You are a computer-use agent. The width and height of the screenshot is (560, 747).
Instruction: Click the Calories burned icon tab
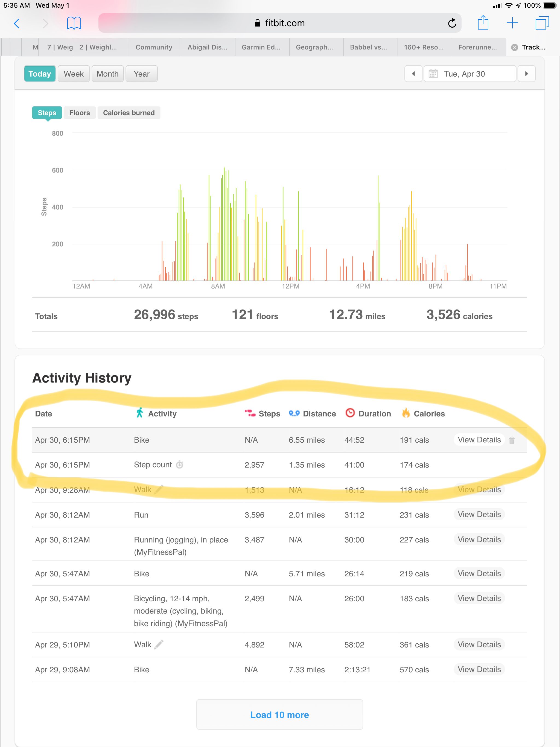point(128,112)
